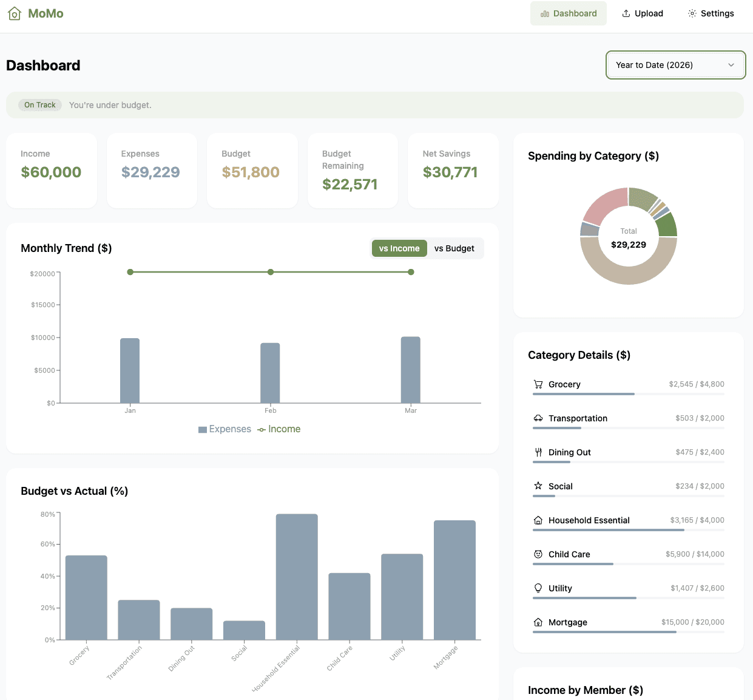The image size is (753, 700).
Task: Open the Upload page
Action: point(642,13)
